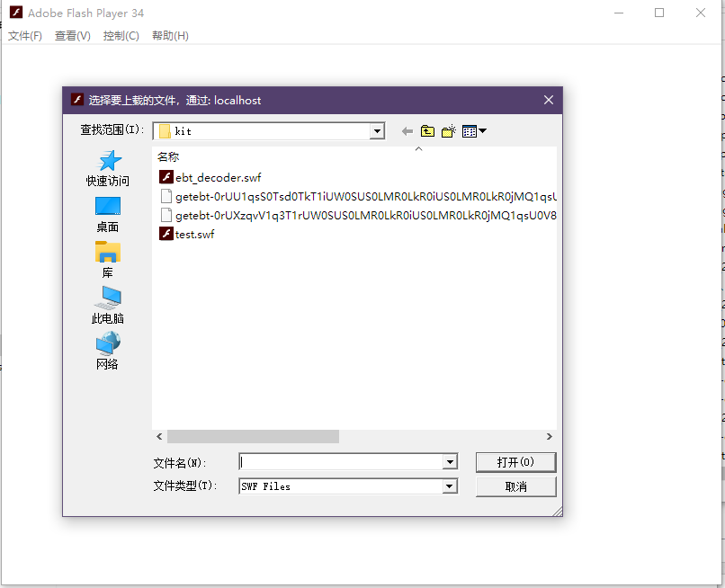Open the 查看(V) menu
Image resolution: width=725 pixels, height=588 pixels.
click(x=73, y=36)
